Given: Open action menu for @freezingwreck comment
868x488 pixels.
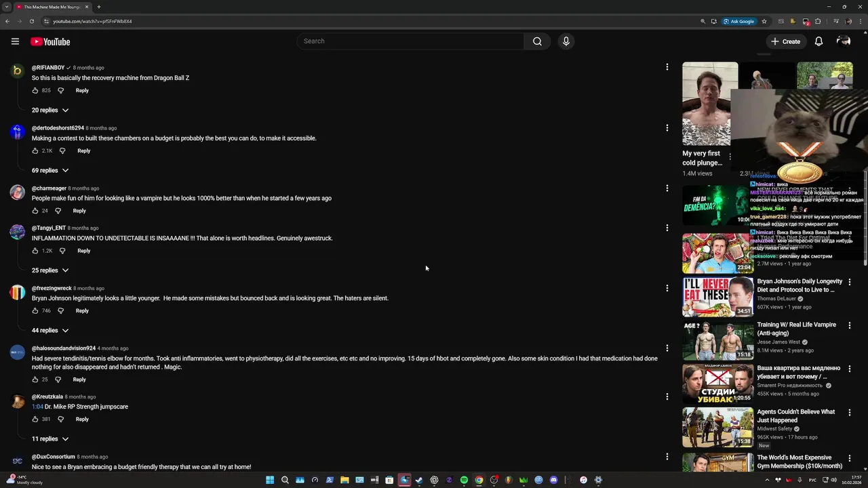Looking at the screenshot, I should 667,288.
